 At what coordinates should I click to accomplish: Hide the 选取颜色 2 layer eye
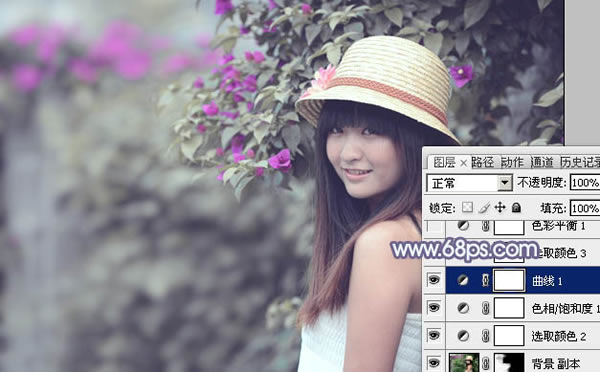pos(434,336)
